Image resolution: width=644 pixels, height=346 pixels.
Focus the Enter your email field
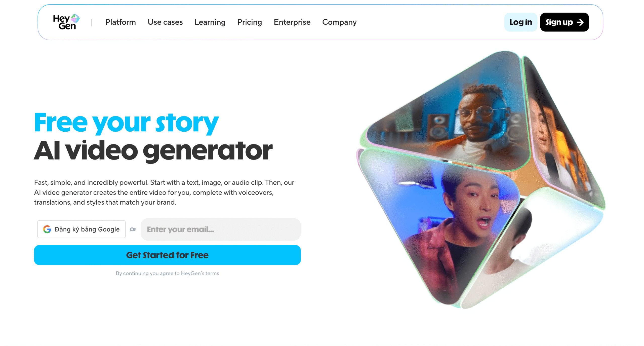click(221, 229)
